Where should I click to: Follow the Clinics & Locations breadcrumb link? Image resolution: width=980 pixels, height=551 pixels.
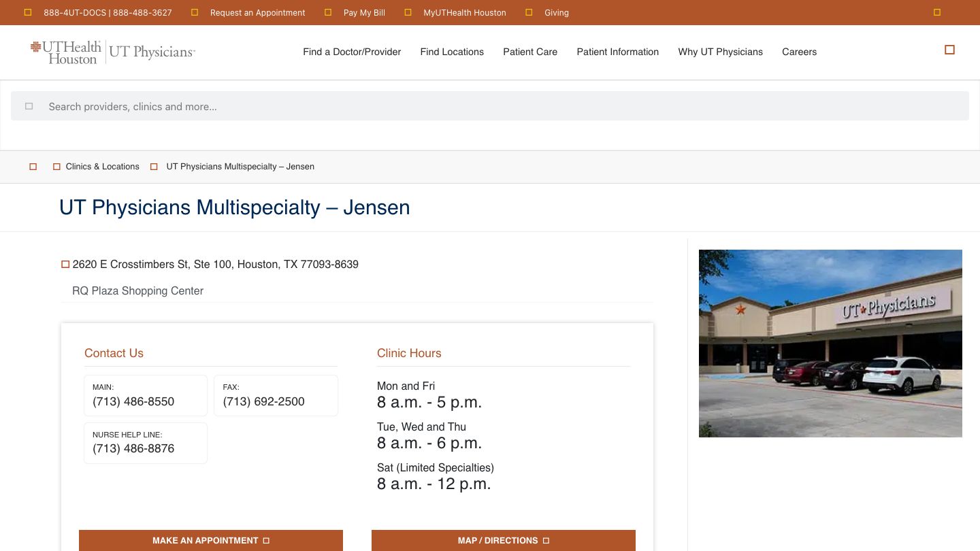click(x=102, y=166)
